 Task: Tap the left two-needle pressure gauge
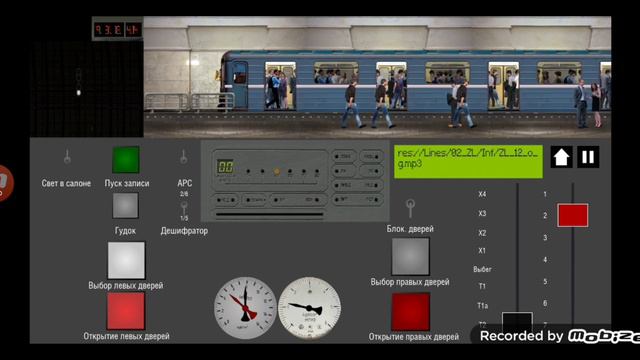245,308
